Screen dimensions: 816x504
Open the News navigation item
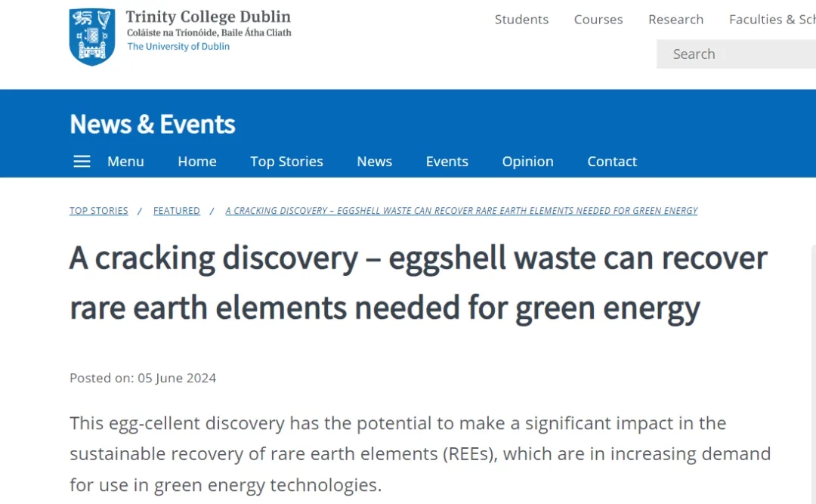pos(375,162)
